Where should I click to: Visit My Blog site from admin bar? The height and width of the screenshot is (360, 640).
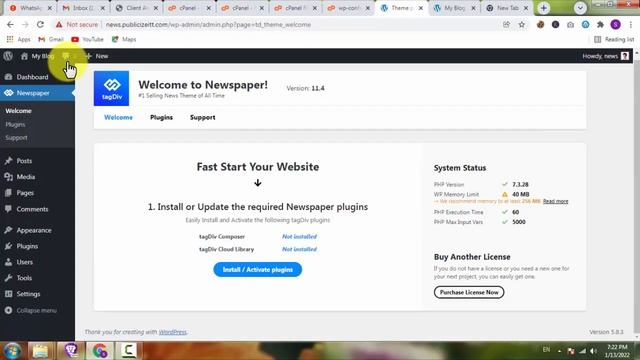point(38,56)
